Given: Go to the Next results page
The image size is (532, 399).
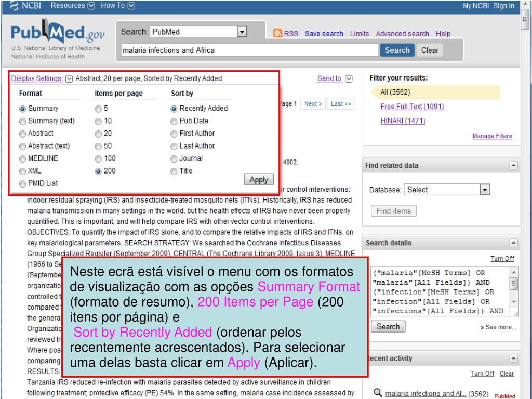Looking at the screenshot, I should click(313, 104).
